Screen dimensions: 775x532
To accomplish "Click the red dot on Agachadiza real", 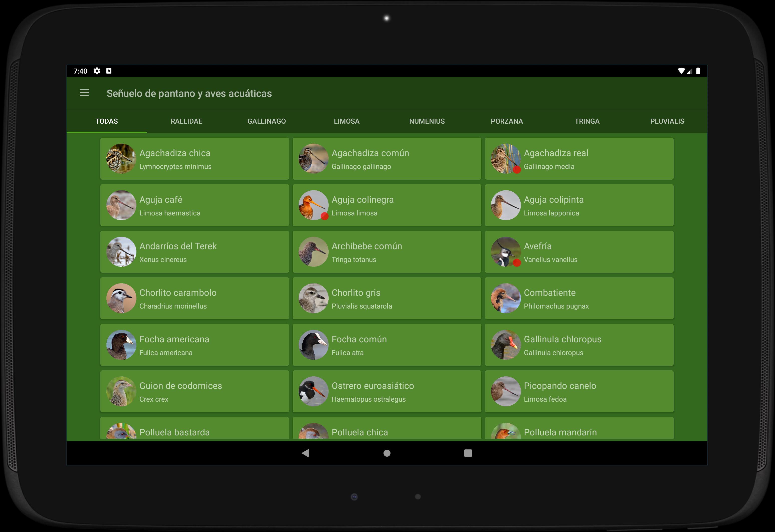I will (517, 170).
